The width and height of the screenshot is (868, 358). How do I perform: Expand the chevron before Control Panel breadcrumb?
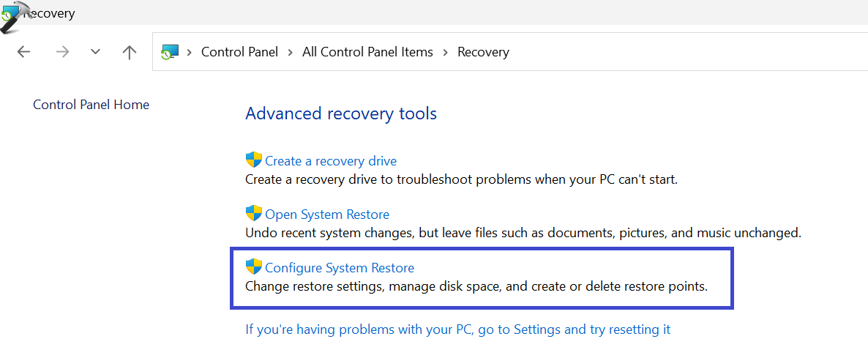click(x=190, y=52)
